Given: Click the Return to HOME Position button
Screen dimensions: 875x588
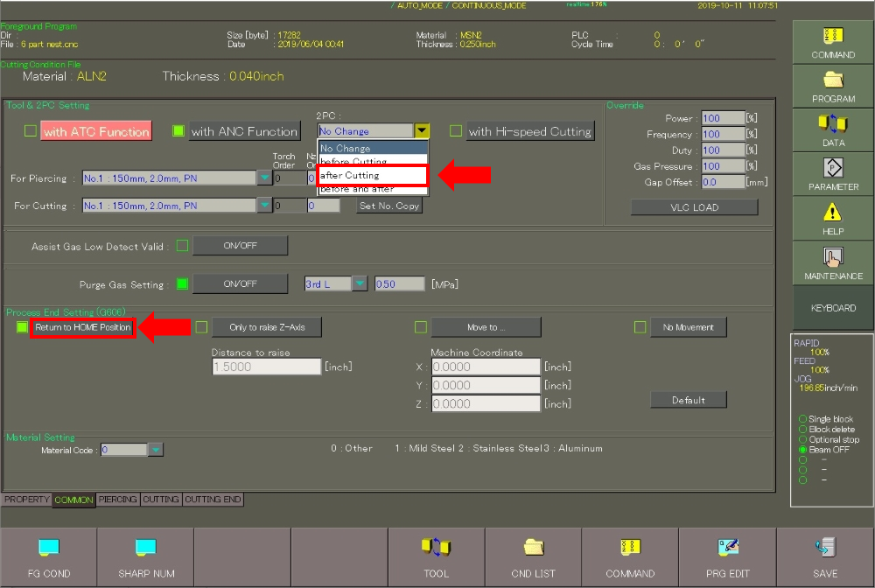Looking at the screenshot, I should click(82, 327).
